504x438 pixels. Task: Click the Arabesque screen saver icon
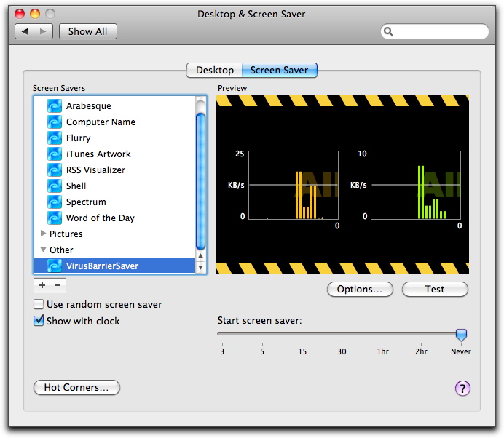point(55,106)
